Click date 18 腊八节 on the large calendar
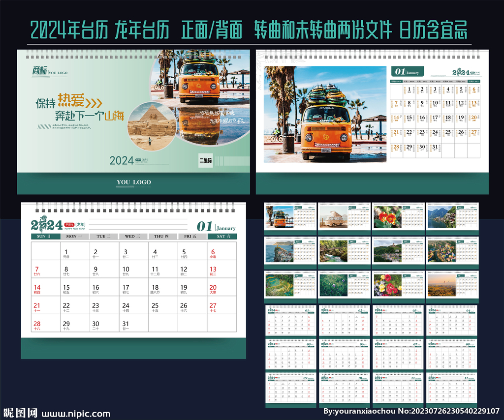The image size is (504, 420). (155, 289)
